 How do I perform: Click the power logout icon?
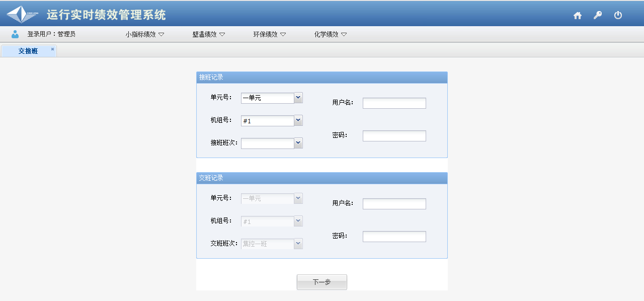[x=618, y=15]
